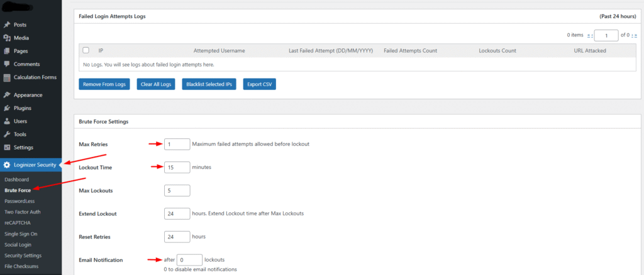Click the Extend Lockout hours field
The width and height of the screenshot is (644, 275).
[177, 213]
